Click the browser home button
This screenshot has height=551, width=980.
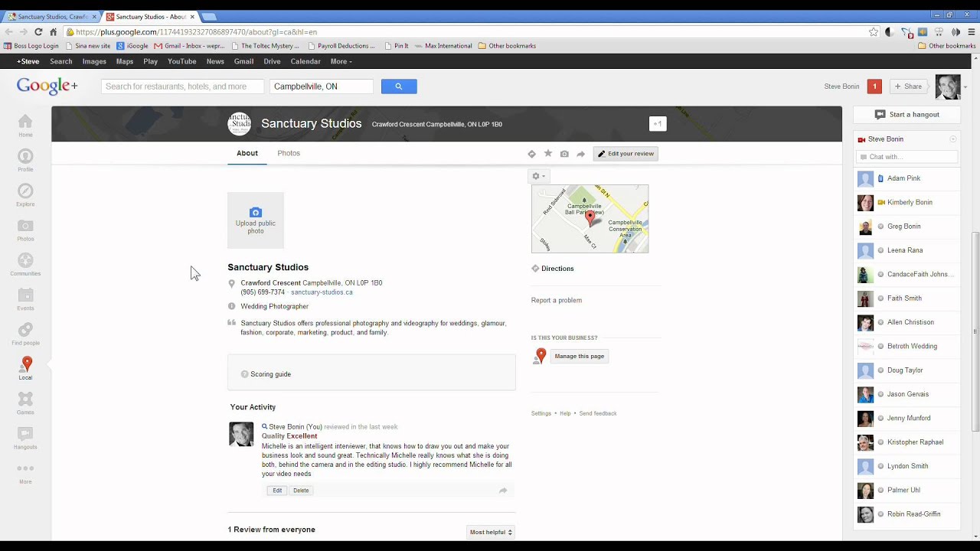53,32
